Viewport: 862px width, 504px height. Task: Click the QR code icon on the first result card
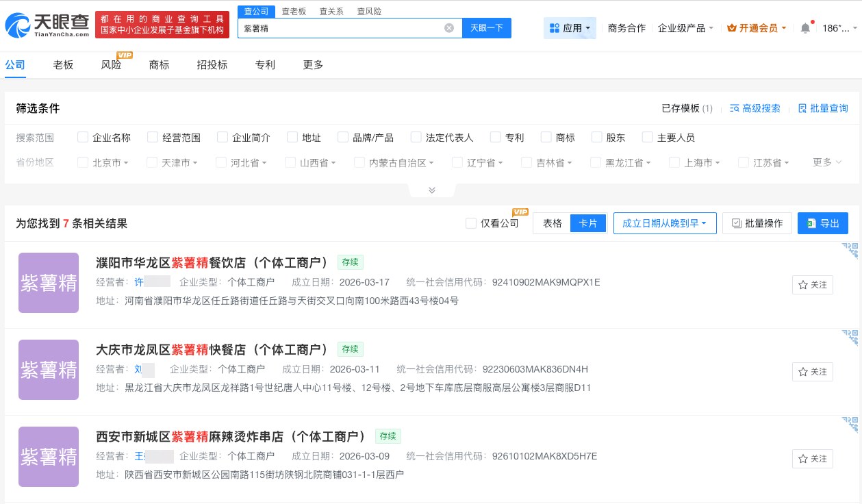[850, 252]
